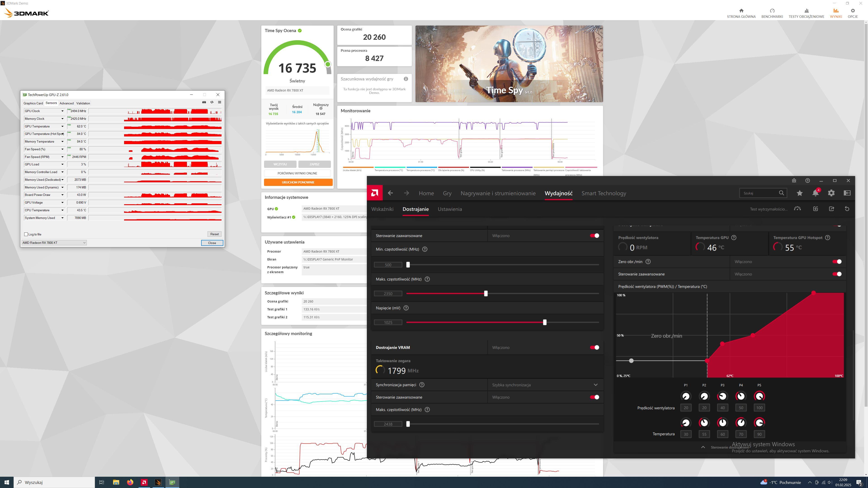Click the URUCHOM PONOWNIE button
This screenshot has width=868, height=488.
coord(298,182)
